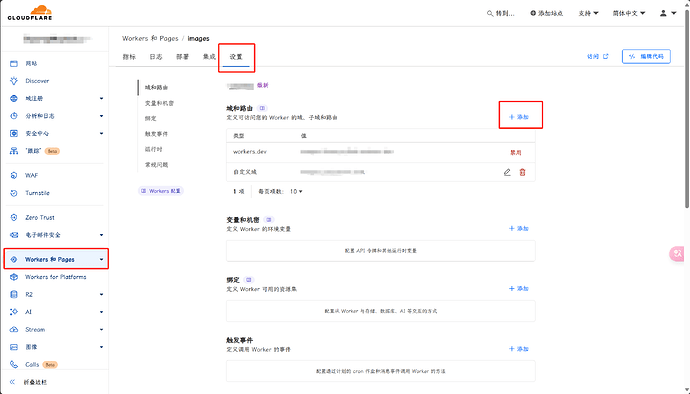Open the Discover lightbulb icon
This screenshot has width=690, height=394.
(x=14, y=81)
